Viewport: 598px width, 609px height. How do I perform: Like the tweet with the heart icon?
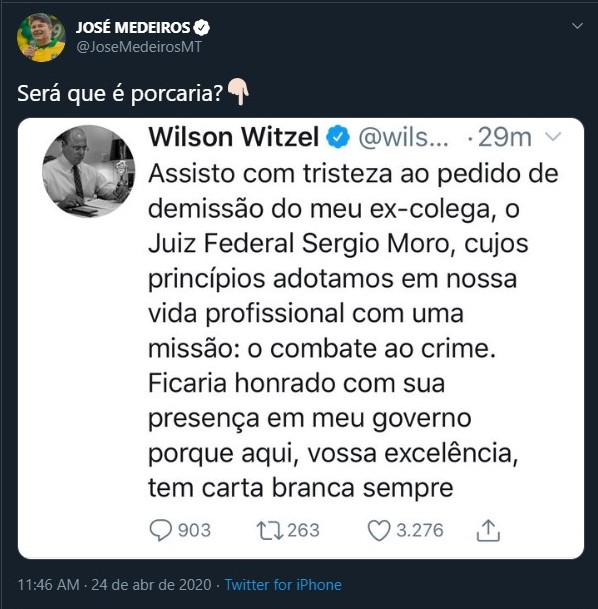click(x=379, y=531)
